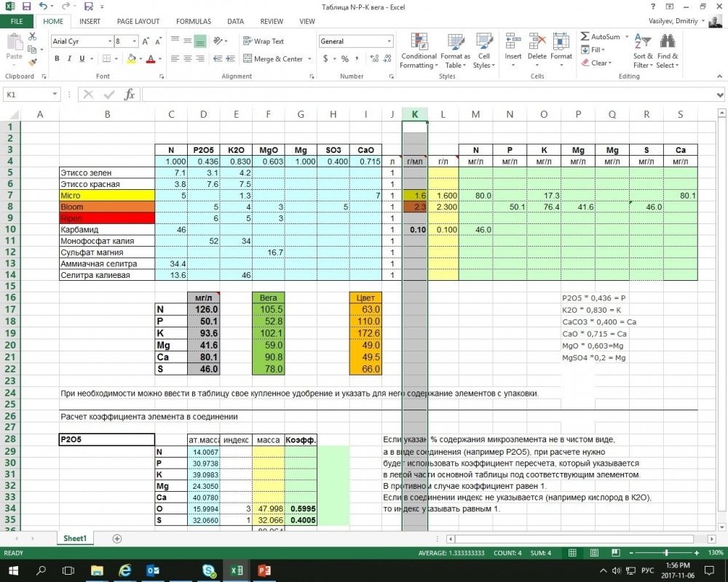Click the Insert Function fx icon
The image size is (728, 582).
click(x=130, y=95)
